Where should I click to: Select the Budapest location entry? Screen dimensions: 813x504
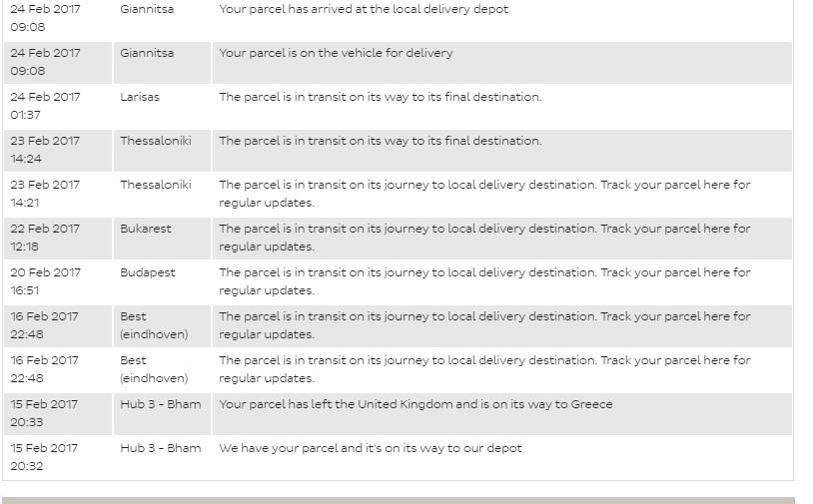(x=148, y=272)
